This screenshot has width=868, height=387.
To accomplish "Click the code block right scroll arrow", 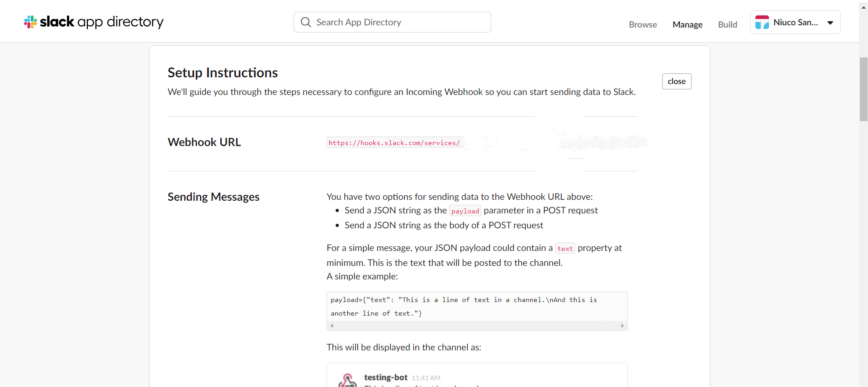I will (x=622, y=326).
